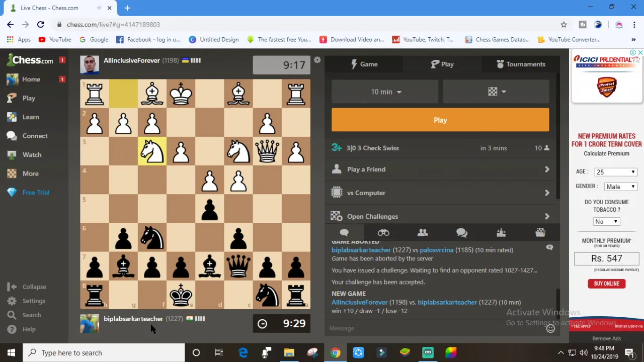
Task: Select the spectate glasses tab icon
Action: pyautogui.click(x=383, y=232)
